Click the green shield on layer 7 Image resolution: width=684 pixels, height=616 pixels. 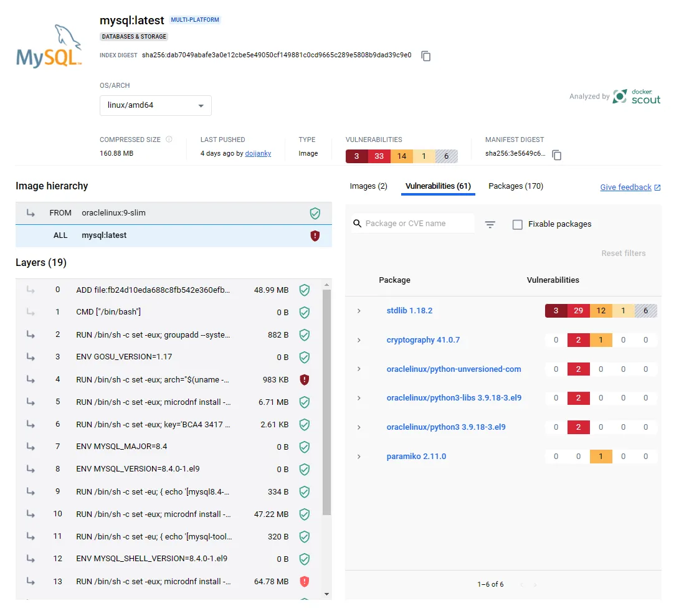click(305, 447)
